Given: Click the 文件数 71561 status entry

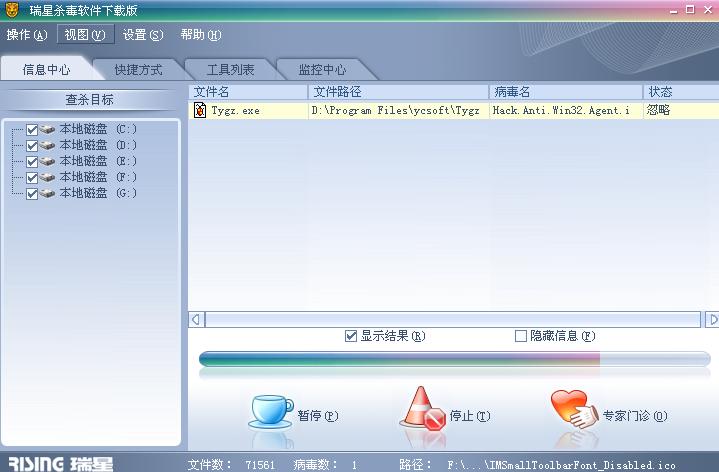Looking at the screenshot, I should 232,465.
